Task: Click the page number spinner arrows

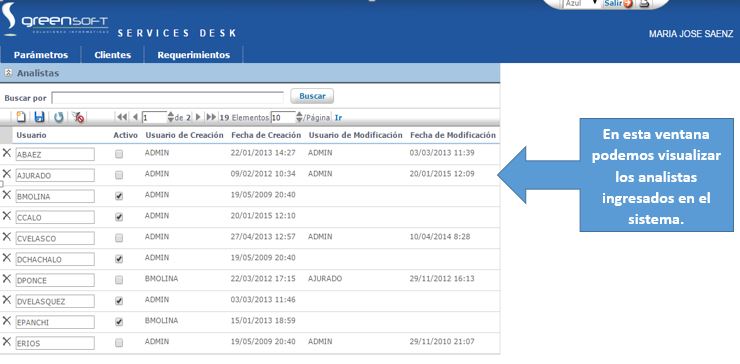Action: coord(170,117)
